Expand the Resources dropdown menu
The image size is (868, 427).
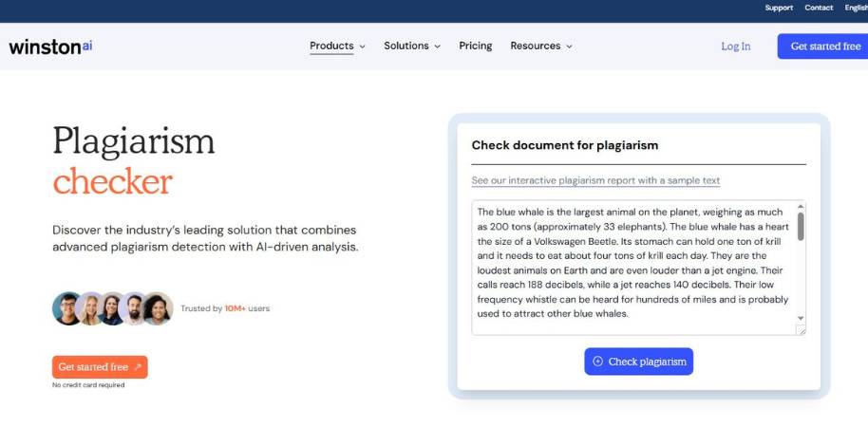coord(541,46)
